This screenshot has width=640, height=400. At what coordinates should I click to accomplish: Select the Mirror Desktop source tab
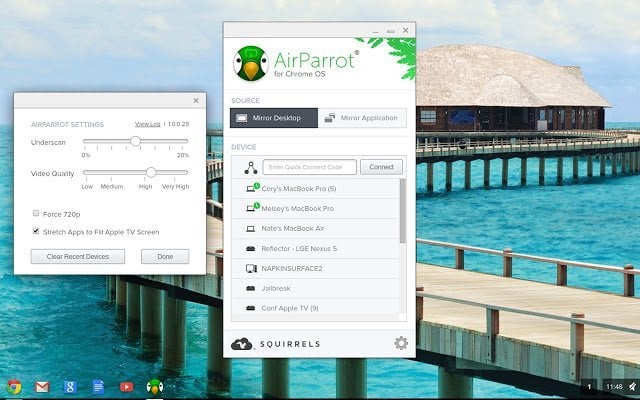(274, 118)
